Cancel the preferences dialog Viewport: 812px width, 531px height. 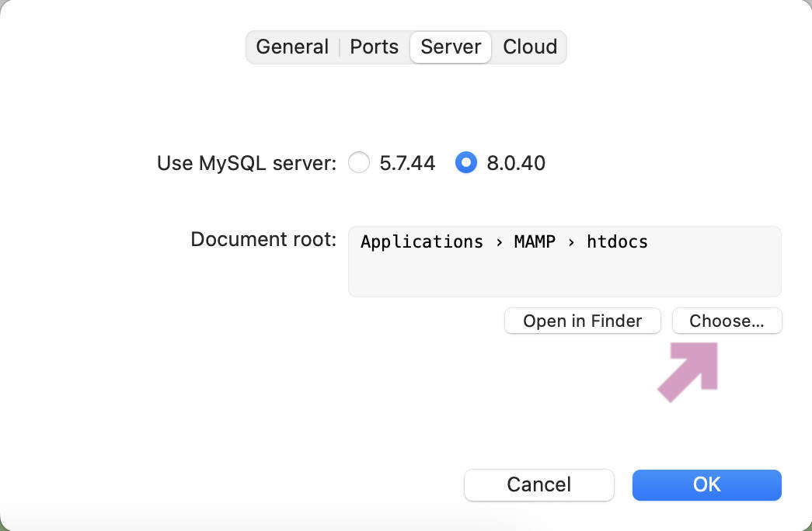pos(538,484)
